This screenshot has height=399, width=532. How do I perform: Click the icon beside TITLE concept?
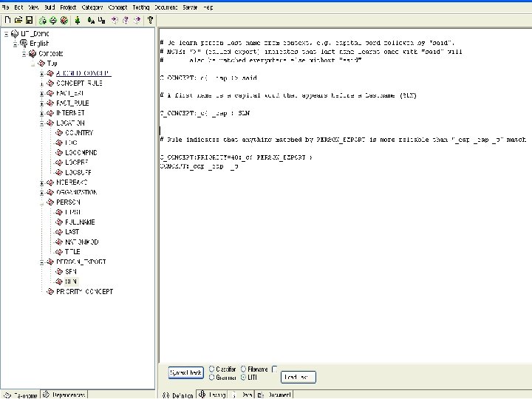(x=59, y=252)
